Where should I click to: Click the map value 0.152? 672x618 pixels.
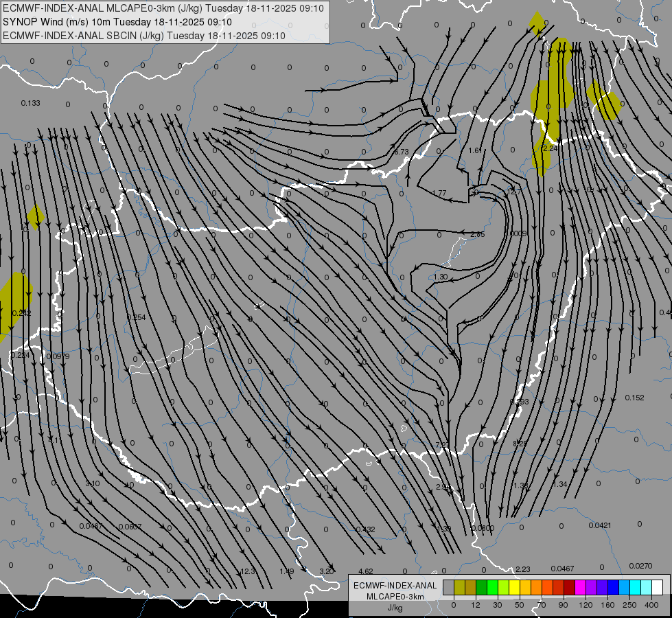635,398
